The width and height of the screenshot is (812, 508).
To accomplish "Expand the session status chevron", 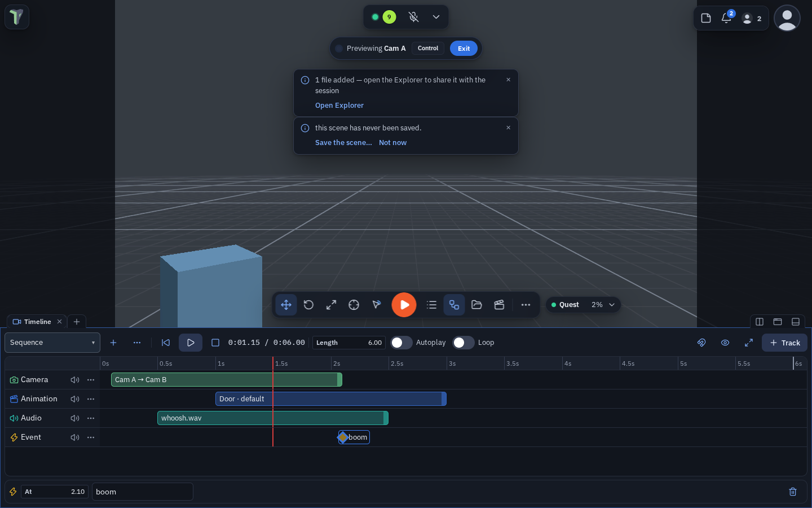I will point(436,17).
